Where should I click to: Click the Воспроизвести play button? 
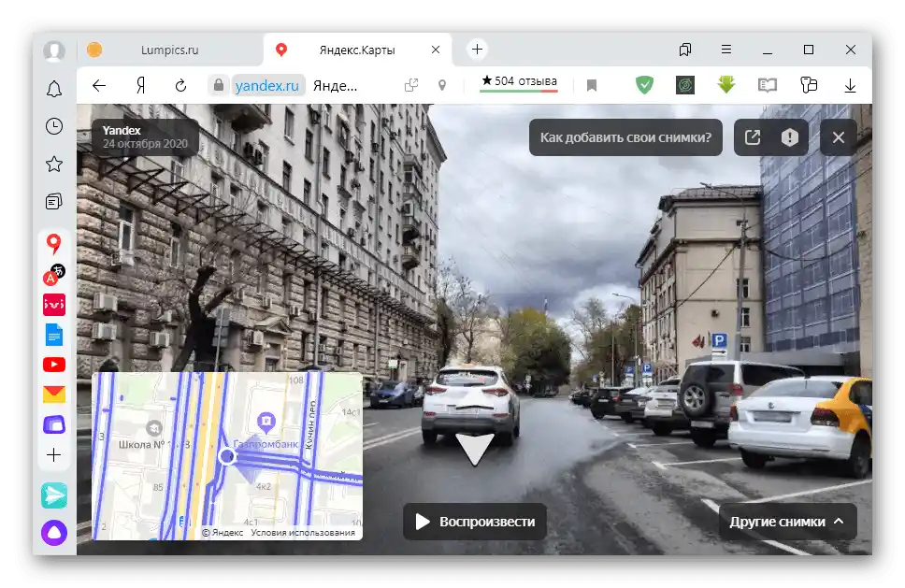point(474,522)
